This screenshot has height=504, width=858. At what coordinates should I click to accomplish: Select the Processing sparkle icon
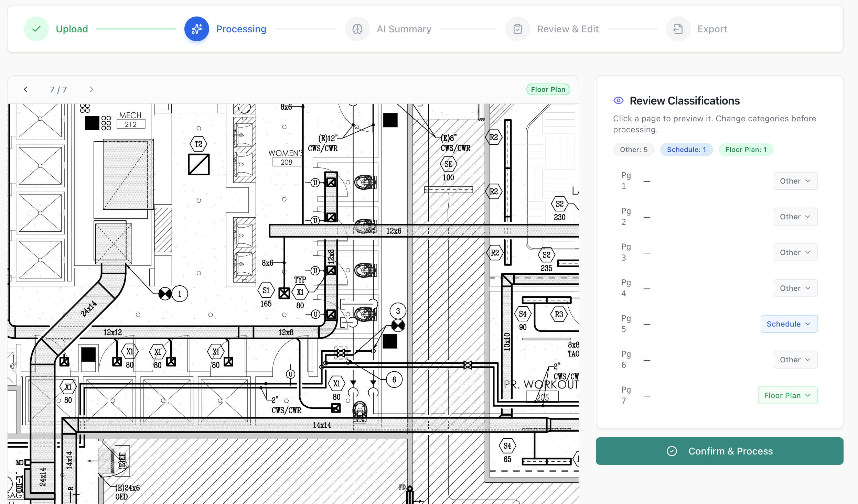(x=196, y=29)
